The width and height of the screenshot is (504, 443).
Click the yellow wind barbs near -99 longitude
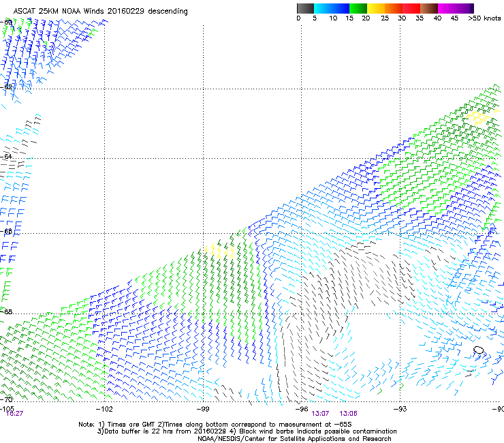pyautogui.click(x=220, y=251)
